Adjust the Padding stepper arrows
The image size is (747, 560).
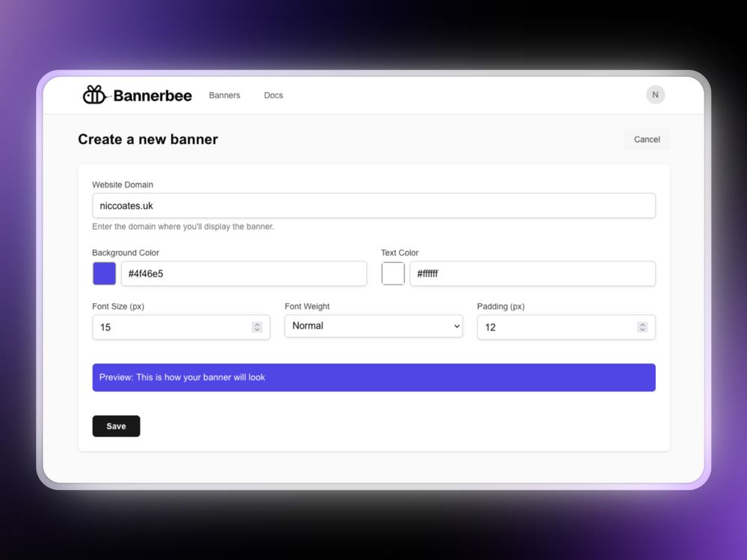tap(642, 327)
